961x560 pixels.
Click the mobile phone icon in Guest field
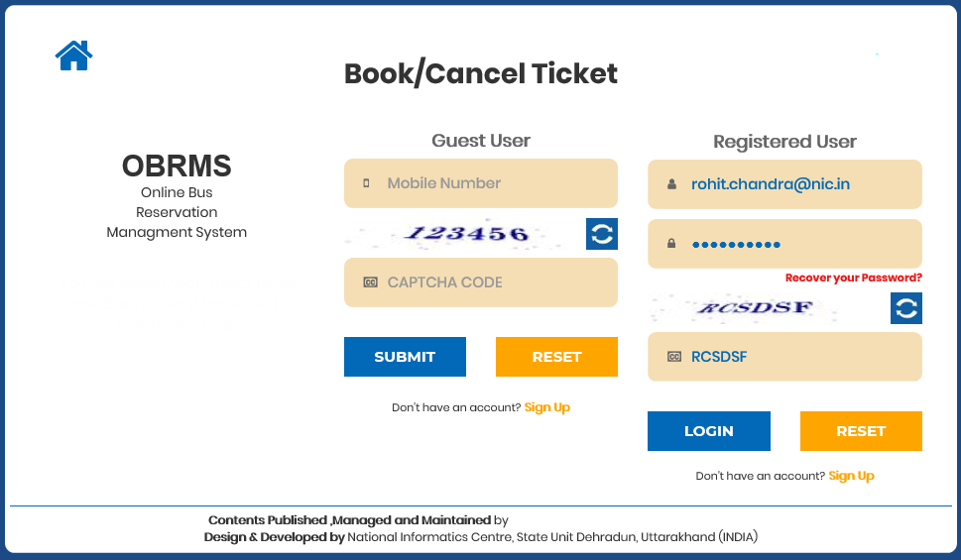[367, 183]
